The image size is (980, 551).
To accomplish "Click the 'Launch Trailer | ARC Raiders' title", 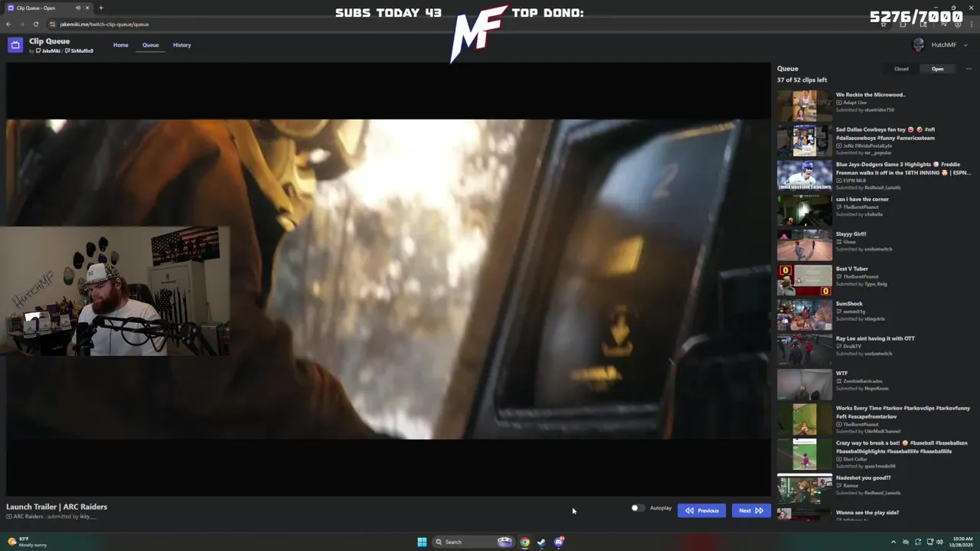I will (x=57, y=507).
